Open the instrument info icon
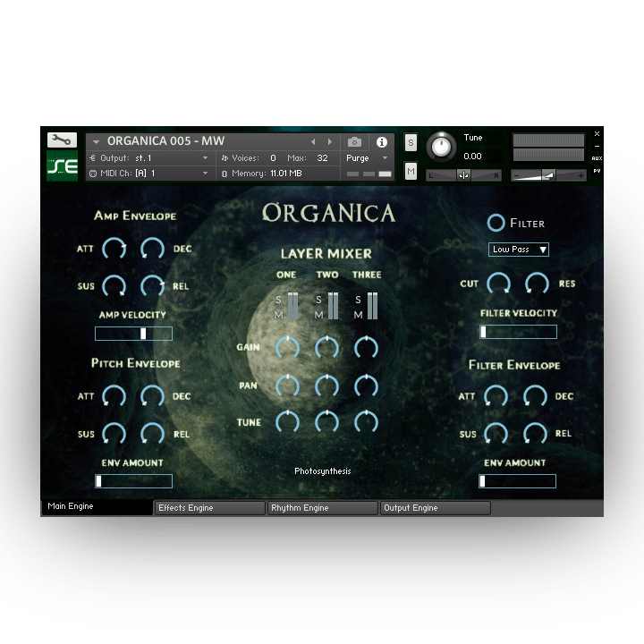 pos(382,142)
